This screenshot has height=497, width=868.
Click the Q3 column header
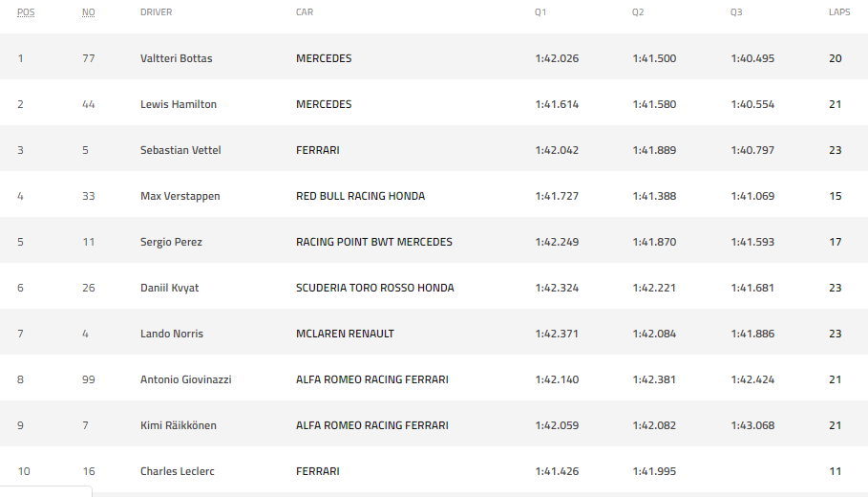[736, 12]
